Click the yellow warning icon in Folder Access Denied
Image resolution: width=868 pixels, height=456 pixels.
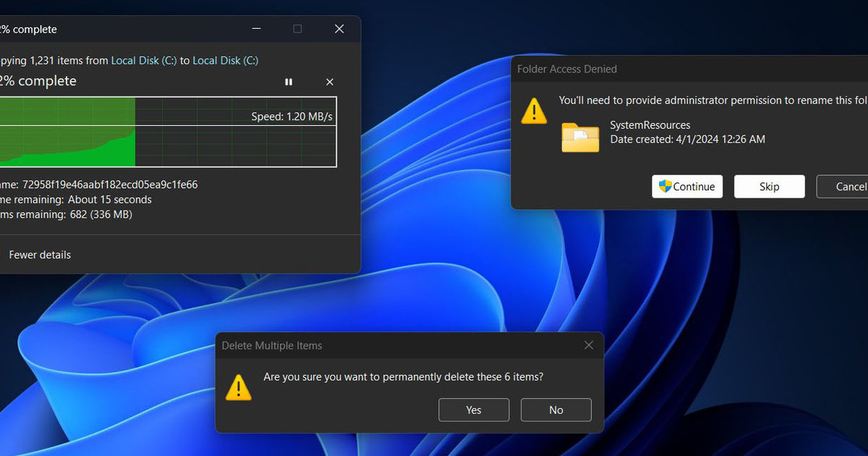coord(534,111)
